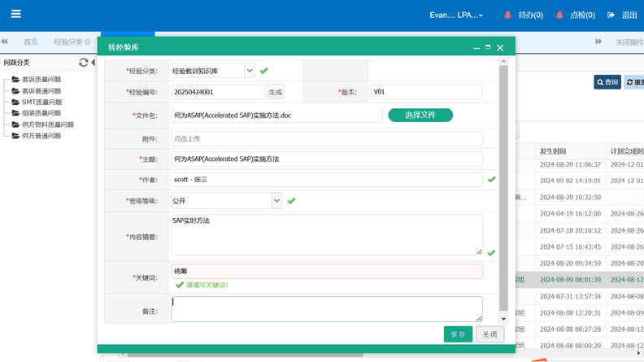Open the Evan user account dropdown
644x362 pixels.
pyautogui.click(x=456, y=15)
